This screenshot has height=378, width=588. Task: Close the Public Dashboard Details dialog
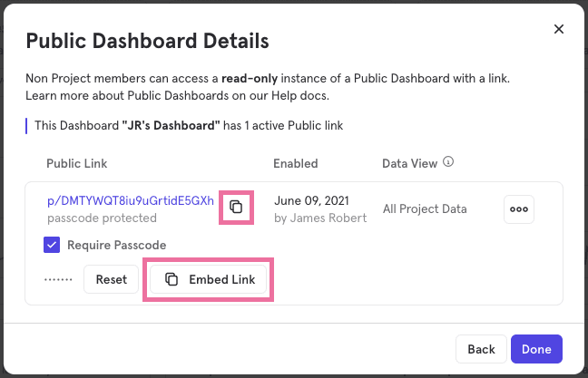click(559, 29)
